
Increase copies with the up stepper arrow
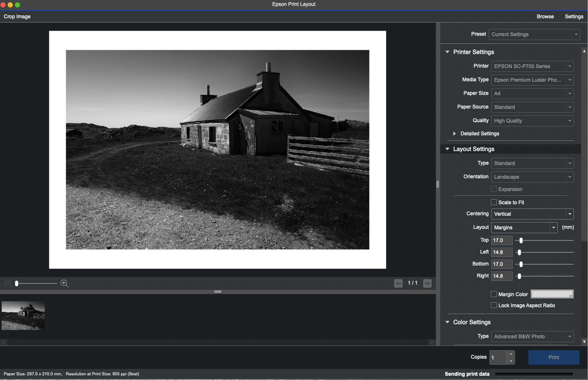click(x=511, y=354)
